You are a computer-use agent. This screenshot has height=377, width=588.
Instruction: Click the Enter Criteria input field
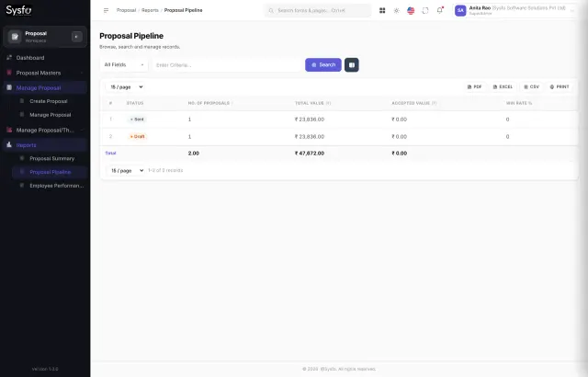[227, 65]
